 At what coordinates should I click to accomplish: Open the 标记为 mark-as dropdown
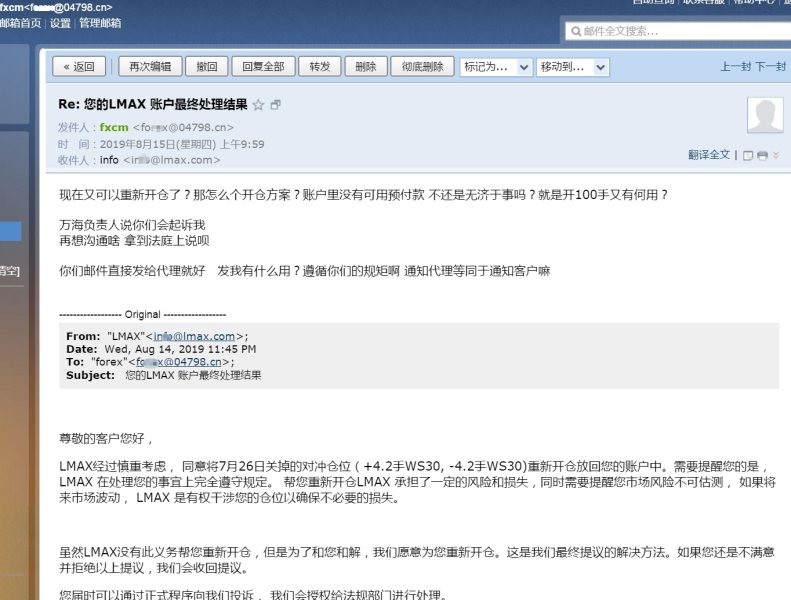point(496,67)
